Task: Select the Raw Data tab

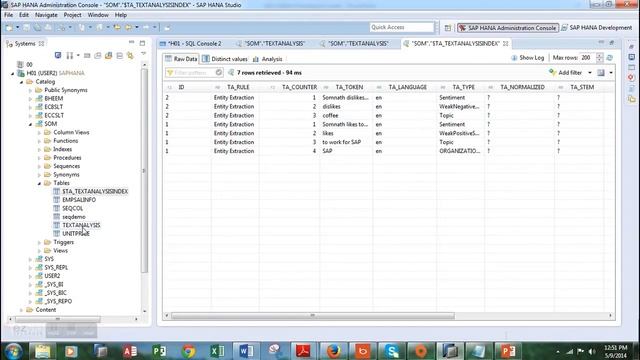Action: 181,59
